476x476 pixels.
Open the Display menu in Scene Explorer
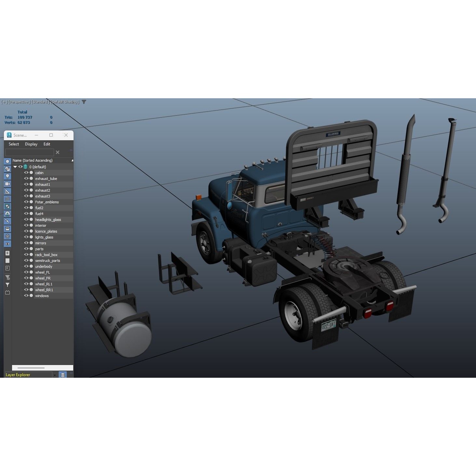(x=31, y=144)
